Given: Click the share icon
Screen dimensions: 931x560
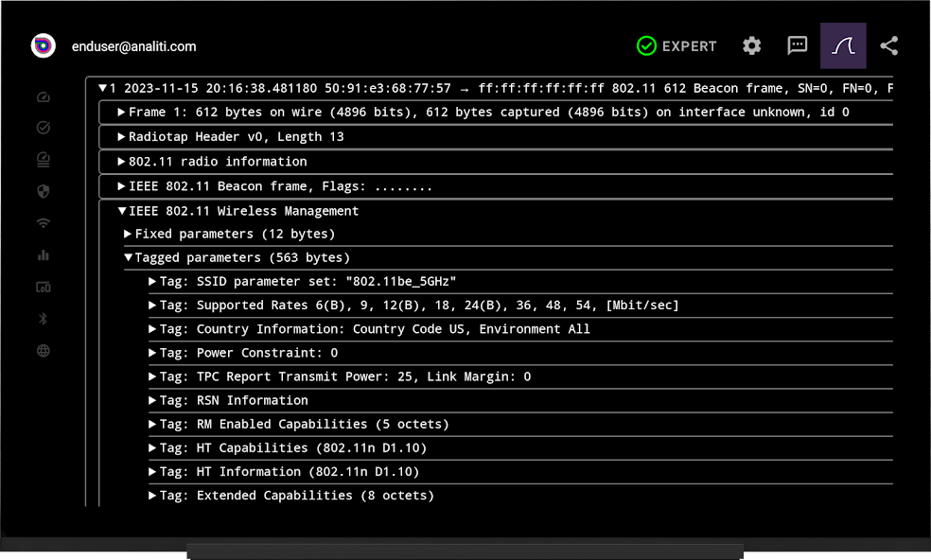Looking at the screenshot, I should pyautogui.click(x=888, y=45).
